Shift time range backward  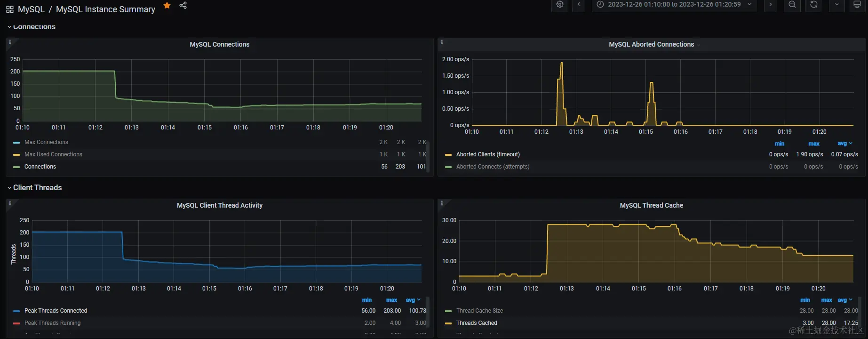(x=579, y=5)
